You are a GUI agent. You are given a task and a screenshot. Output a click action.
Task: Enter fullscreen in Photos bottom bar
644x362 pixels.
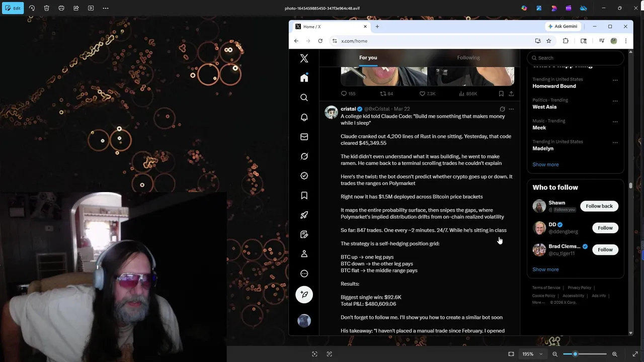pyautogui.click(x=635, y=354)
